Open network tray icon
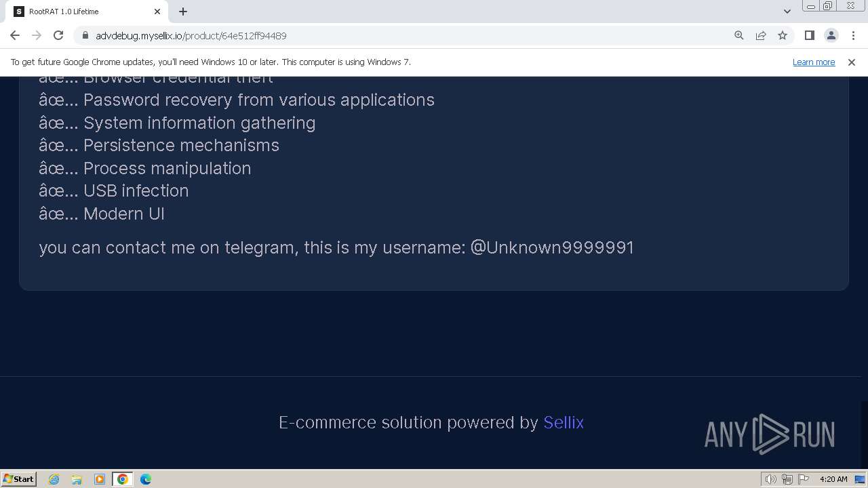This screenshot has height=488, width=868. [787, 479]
